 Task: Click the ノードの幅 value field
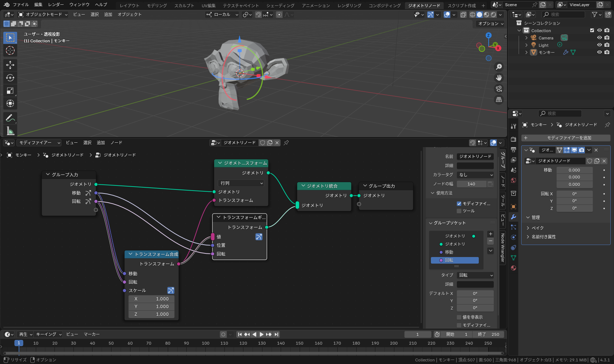[x=471, y=184]
